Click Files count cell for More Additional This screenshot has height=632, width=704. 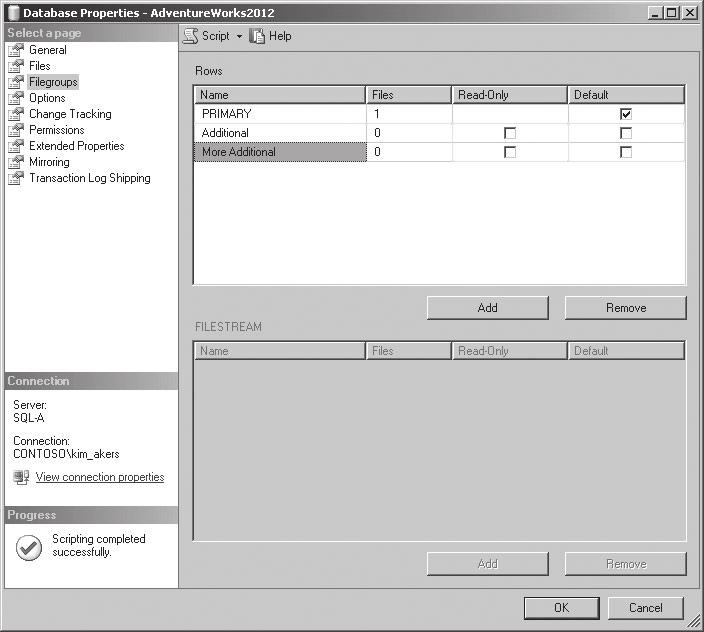(x=409, y=152)
